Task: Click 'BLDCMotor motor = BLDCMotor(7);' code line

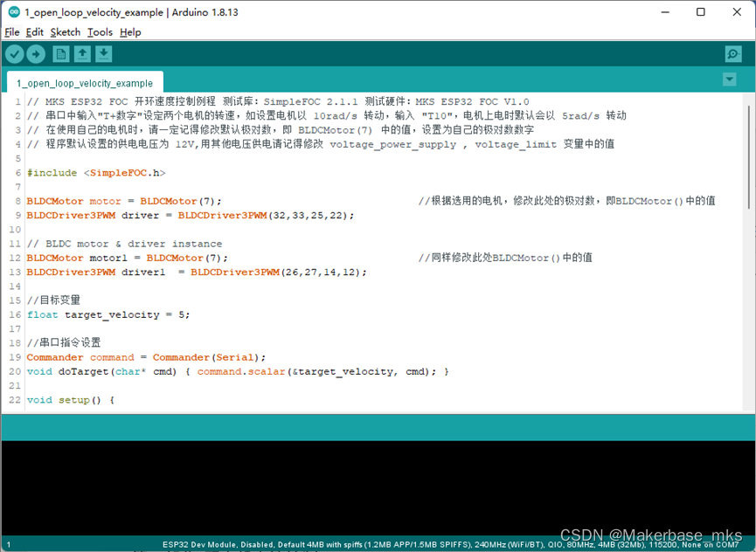Action: tap(124, 201)
